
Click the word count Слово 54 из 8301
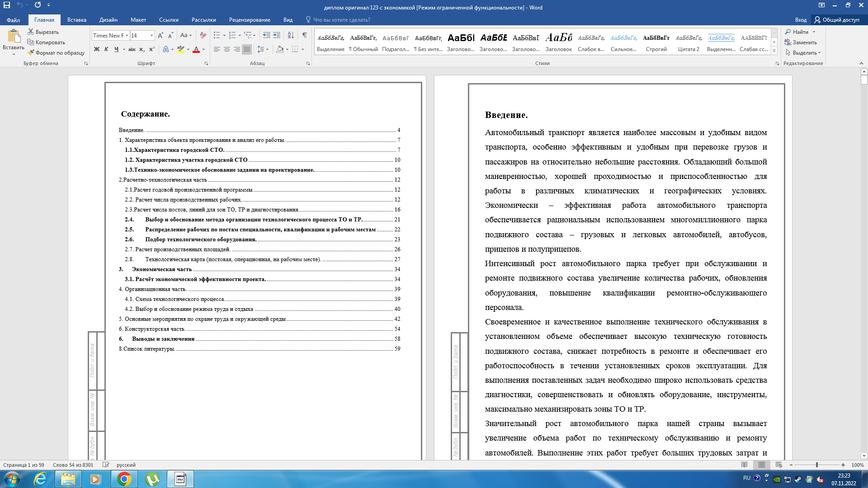[73, 465]
